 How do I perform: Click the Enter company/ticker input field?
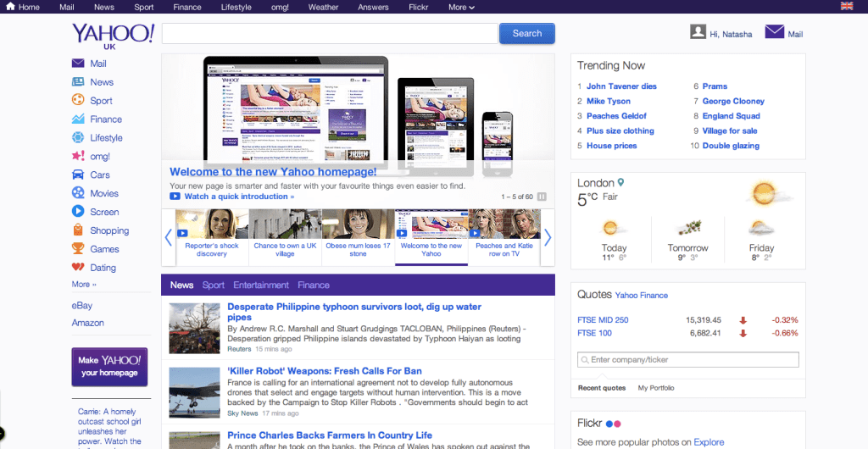click(688, 360)
